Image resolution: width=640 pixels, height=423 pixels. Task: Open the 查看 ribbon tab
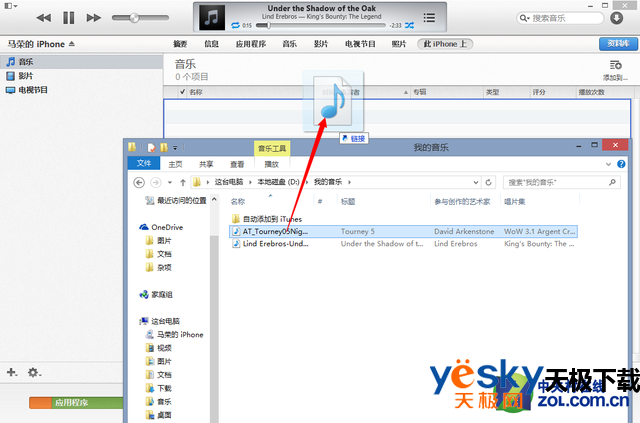tap(237, 164)
